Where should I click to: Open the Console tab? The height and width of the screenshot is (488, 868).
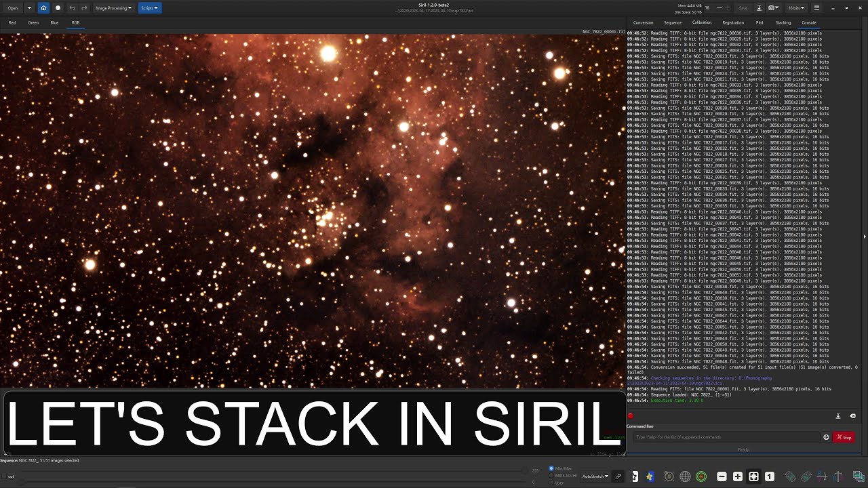809,22
